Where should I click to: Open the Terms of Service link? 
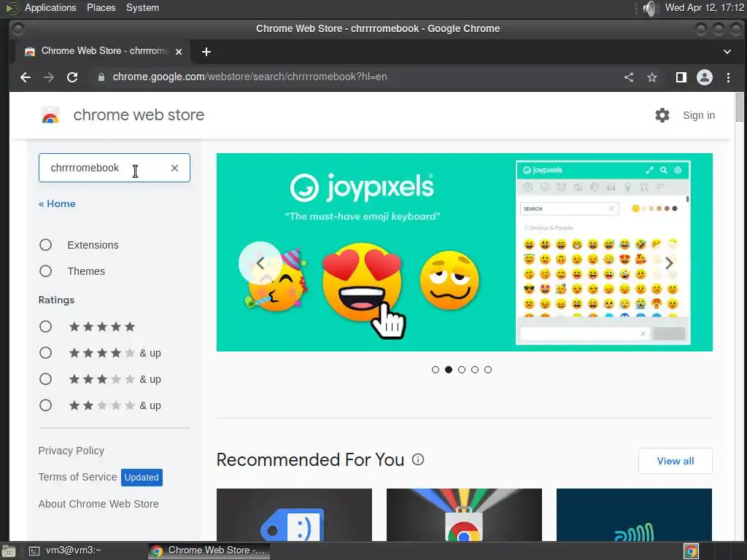tap(77, 477)
